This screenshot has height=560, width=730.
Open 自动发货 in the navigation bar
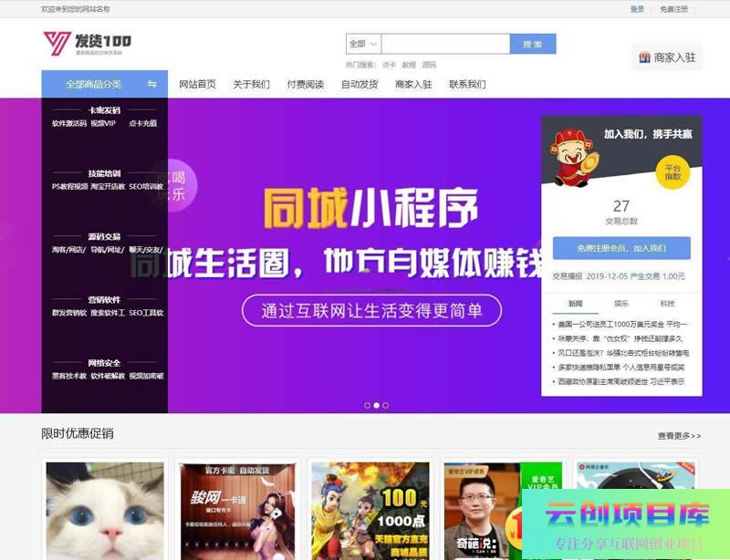(x=360, y=84)
